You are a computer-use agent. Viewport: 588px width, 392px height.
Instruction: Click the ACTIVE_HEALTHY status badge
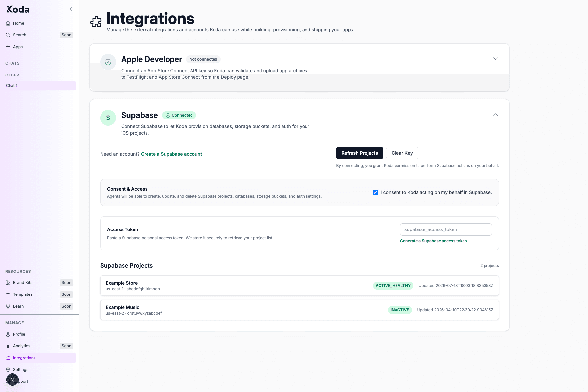(x=393, y=286)
